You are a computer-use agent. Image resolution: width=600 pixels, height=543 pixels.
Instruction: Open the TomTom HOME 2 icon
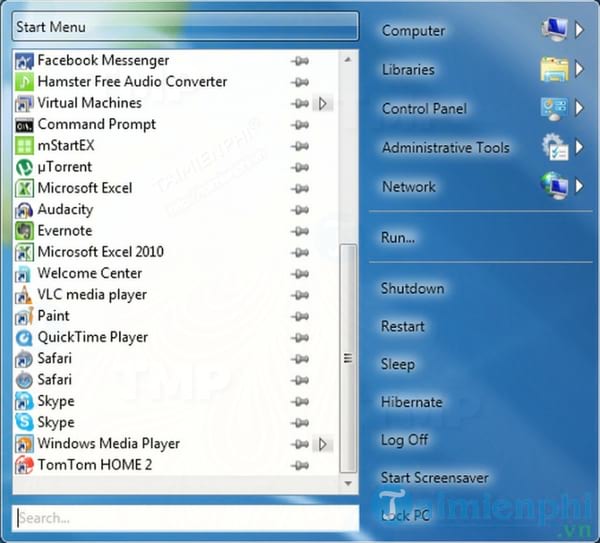(25, 465)
